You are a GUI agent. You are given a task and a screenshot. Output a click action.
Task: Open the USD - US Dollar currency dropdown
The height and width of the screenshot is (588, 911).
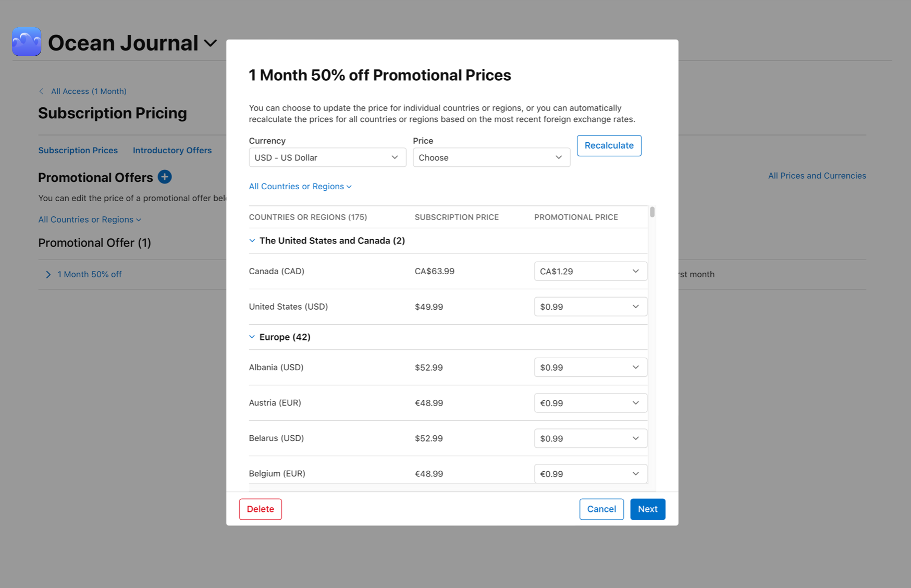coord(327,157)
